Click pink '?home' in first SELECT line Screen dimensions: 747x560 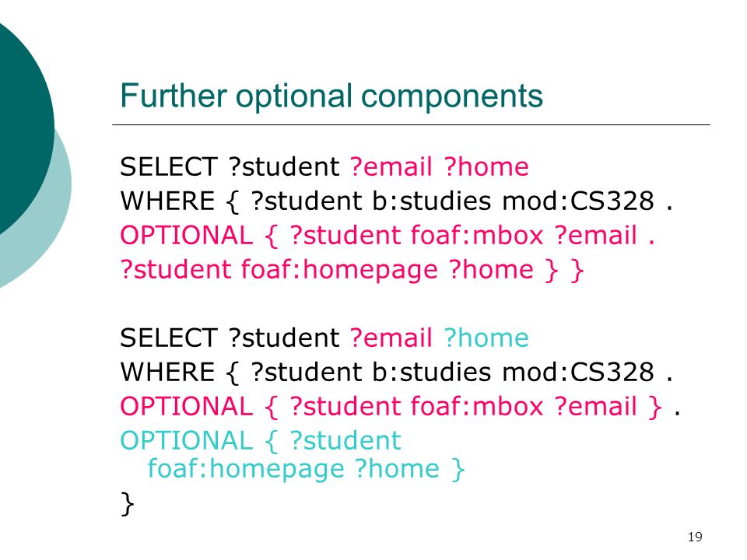486,167
